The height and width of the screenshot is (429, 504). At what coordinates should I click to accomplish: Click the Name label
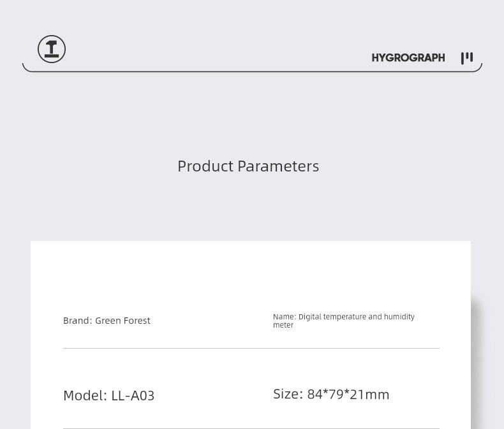point(284,317)
